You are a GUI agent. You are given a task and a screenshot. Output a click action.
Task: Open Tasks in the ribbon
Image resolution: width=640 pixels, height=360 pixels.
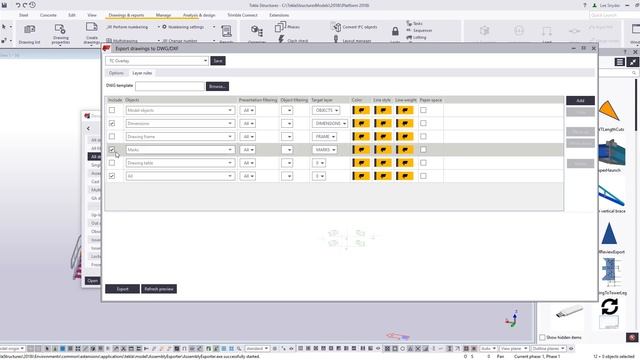click(x=414, y=24)
